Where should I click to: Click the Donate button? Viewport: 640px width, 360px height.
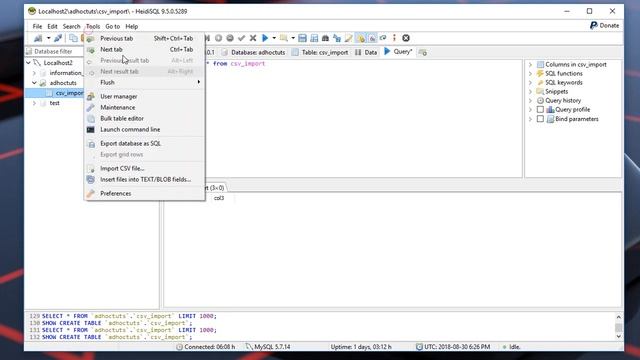coord(604,25)
